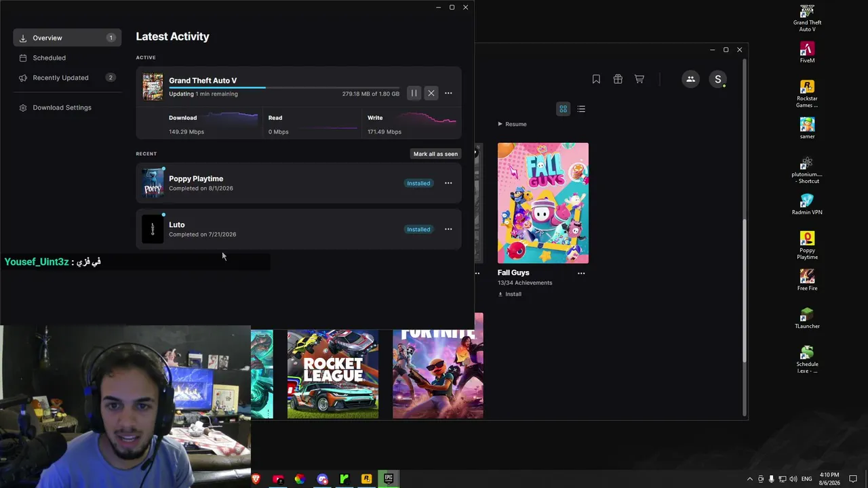The width and height of the screenshot is (868, 488).
Task: Open the network tray icon
Action: [782, 479]
